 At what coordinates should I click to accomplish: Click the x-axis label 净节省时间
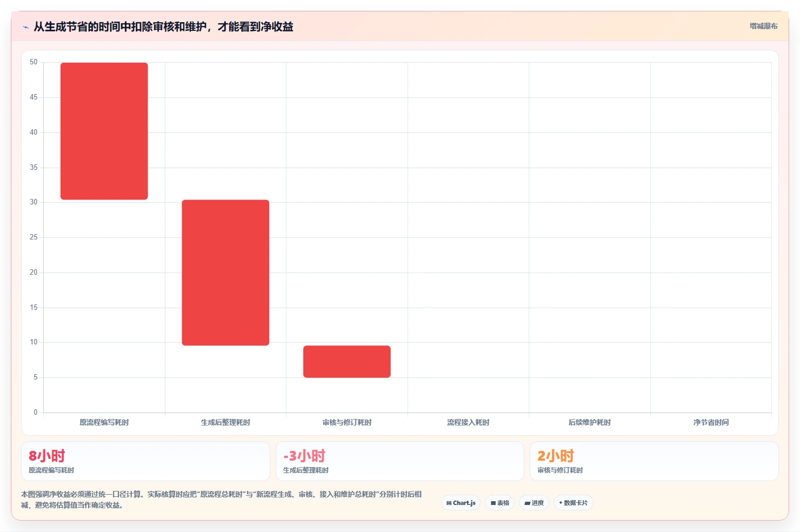[x=711, y=422]
